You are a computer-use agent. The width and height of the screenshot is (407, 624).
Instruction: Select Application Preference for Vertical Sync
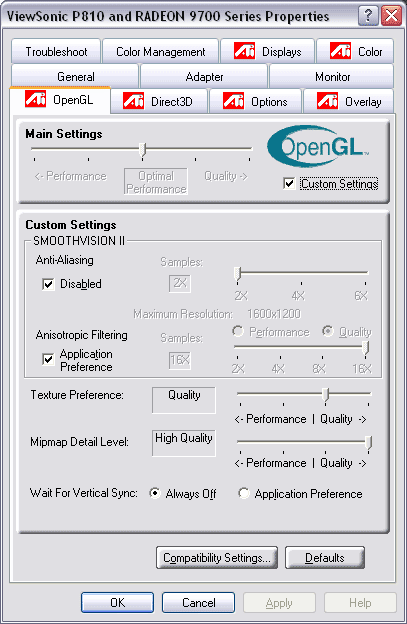[x=243, y=493]
